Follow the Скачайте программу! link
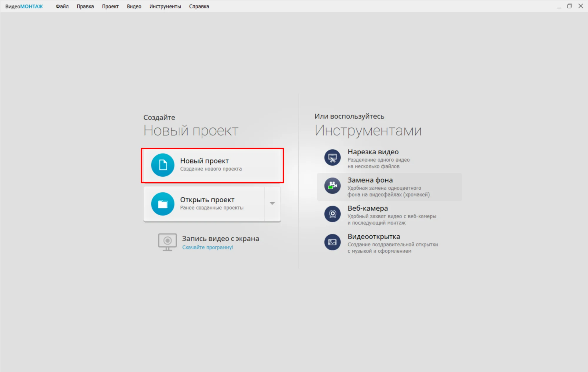This screenshot has width=588, height=372. (208, 247)
